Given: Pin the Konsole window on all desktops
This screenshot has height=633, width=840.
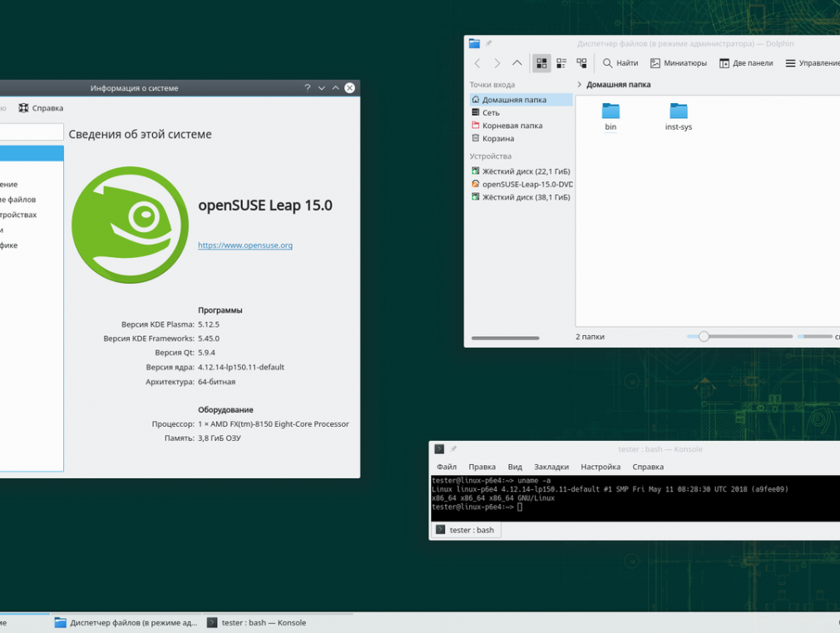Looking at the screenshot, I should click(x=453, y=449).
